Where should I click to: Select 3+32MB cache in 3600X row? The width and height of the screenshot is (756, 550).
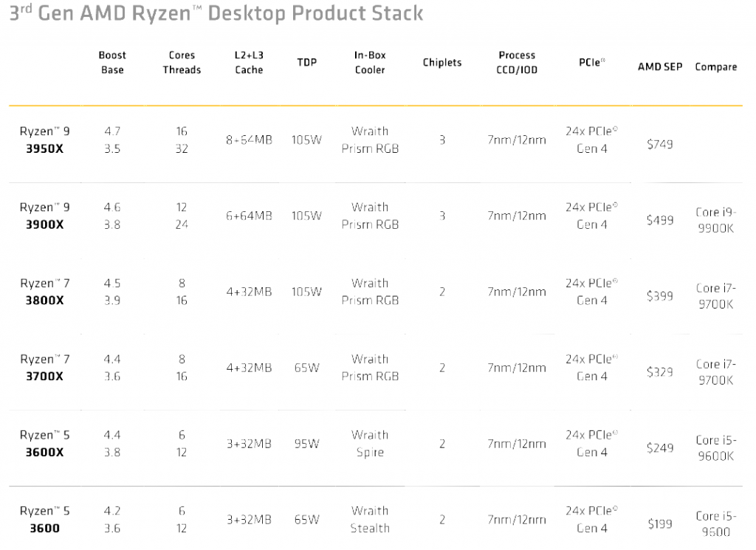(x=249, y=444)
